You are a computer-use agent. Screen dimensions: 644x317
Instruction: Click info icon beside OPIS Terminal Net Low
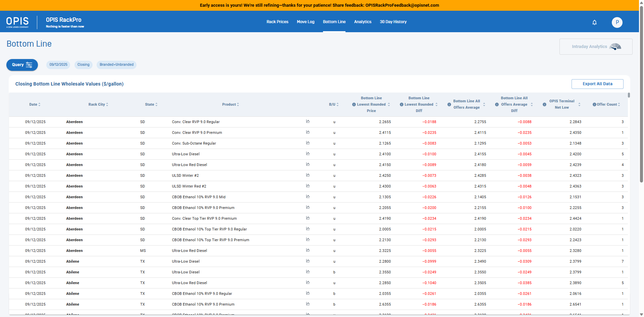pyautogui.click(x=544, y=105)
